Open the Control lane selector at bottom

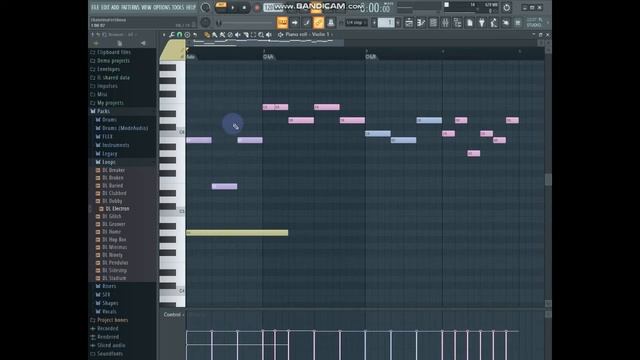[x=174, y=314]
